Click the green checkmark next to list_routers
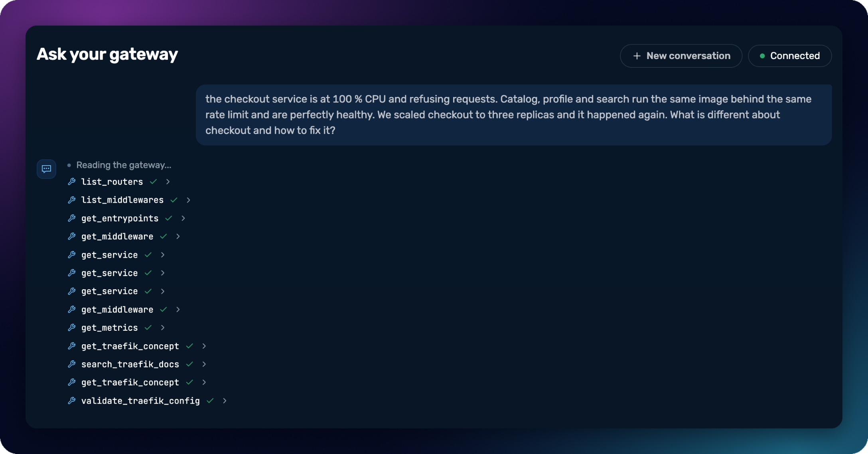 [x=153, y=182]
